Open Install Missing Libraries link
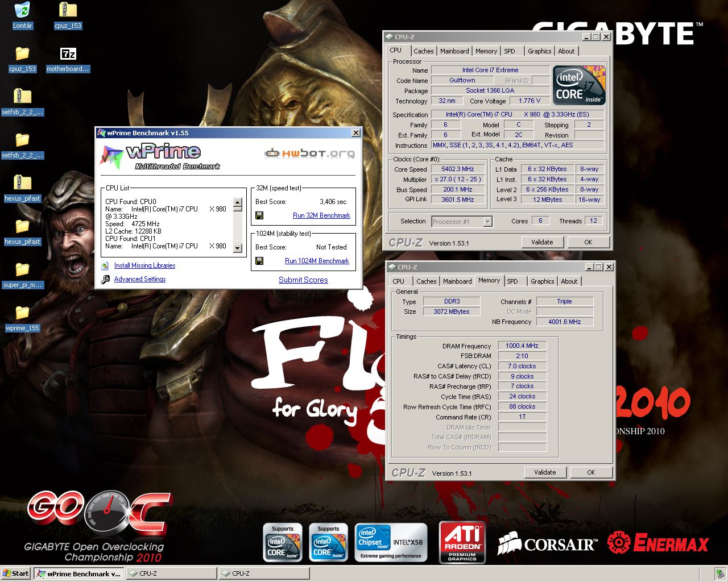 tap(144, 265)
